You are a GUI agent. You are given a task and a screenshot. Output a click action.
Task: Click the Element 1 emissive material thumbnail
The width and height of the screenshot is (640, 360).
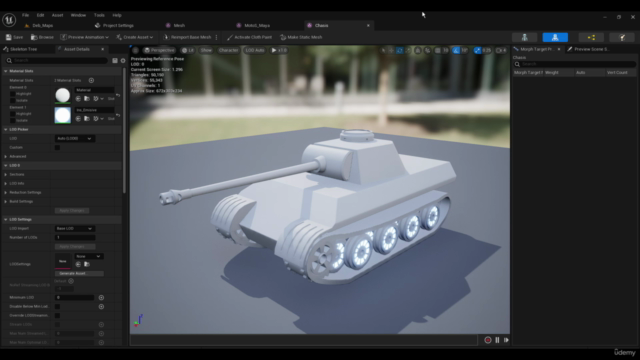coord(62,116)
